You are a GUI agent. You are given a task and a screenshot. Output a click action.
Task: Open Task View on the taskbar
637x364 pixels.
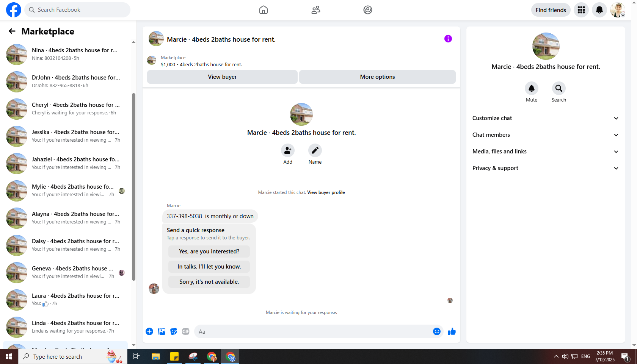136,356
